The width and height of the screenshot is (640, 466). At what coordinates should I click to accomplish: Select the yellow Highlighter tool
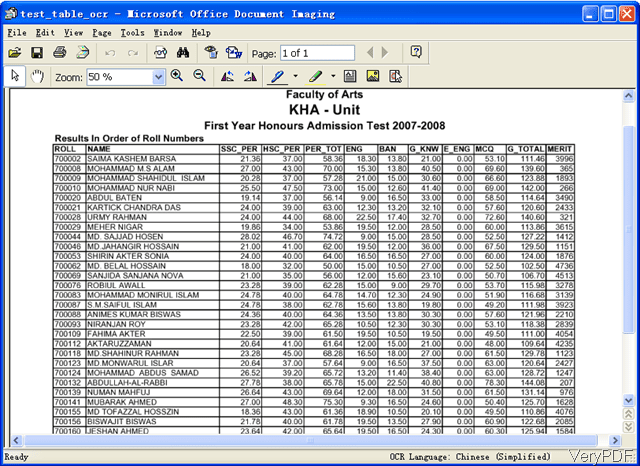315,77
